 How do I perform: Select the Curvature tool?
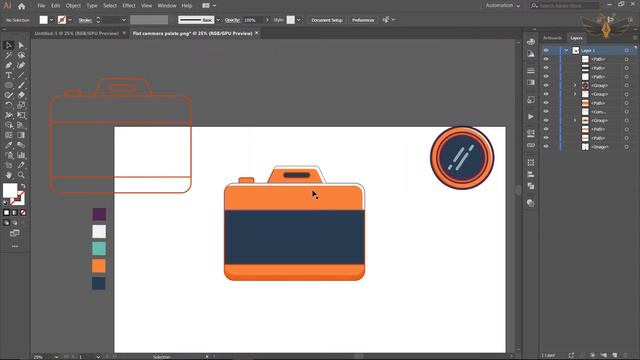pos(21,65)
